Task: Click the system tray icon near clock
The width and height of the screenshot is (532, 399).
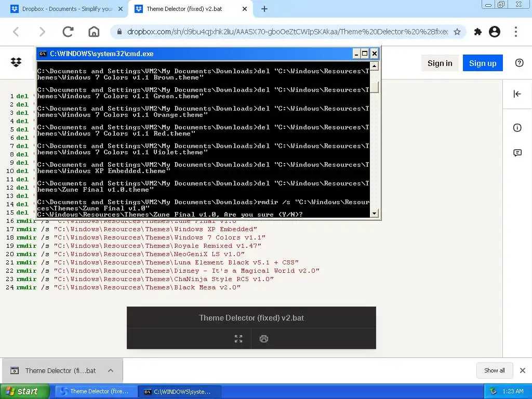Action: [494, 391]
